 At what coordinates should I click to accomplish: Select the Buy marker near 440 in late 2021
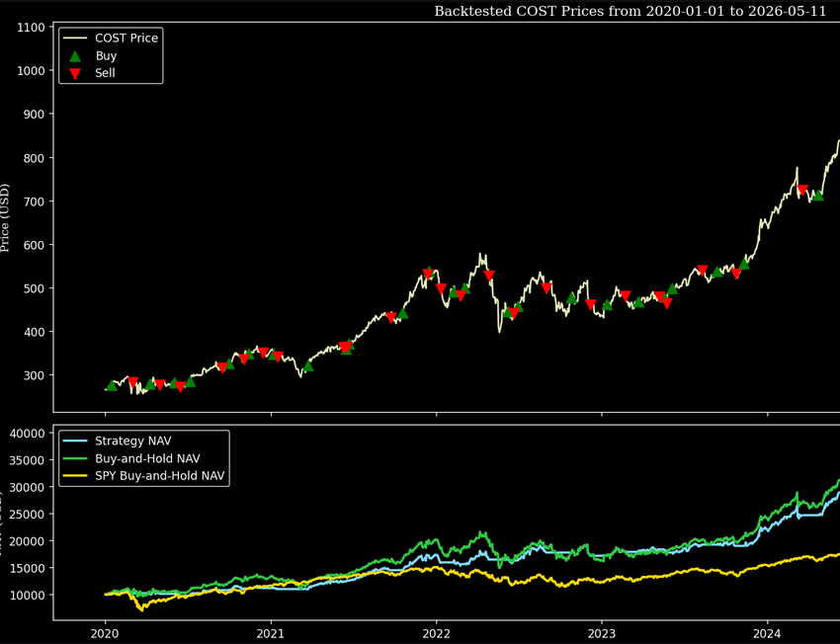point(403,314)
